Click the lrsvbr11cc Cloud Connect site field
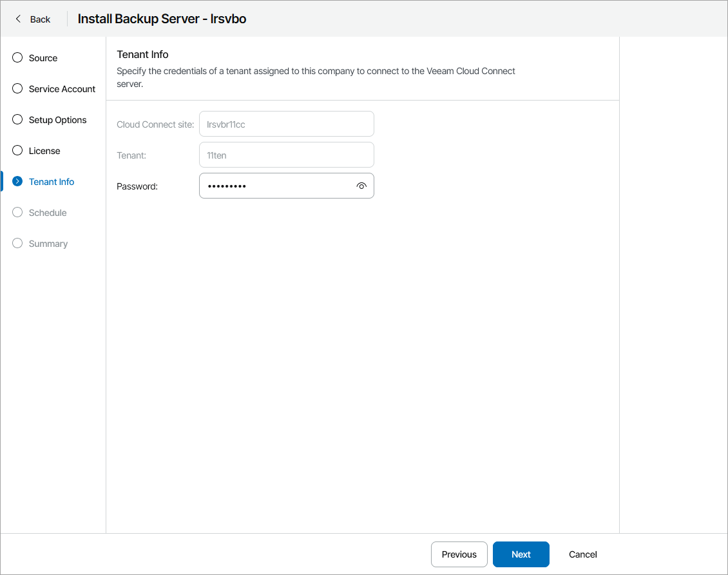The image size is (728, 575). tap(286, 124)
